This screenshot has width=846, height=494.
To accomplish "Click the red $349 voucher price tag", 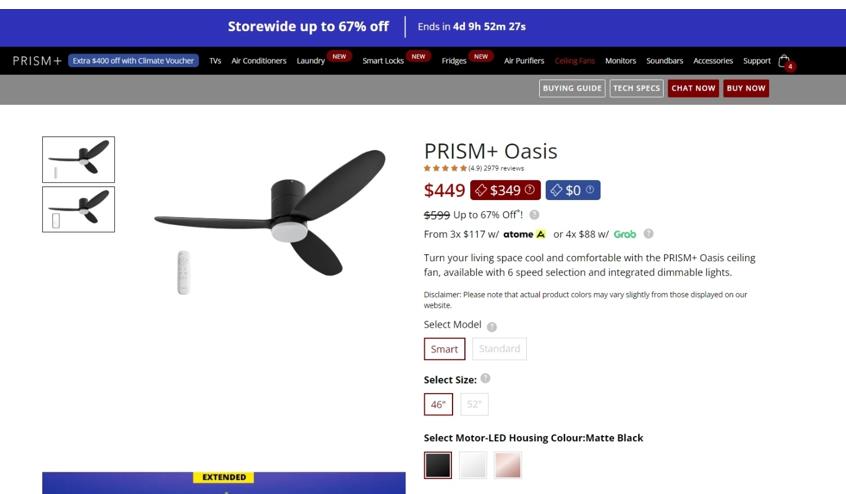I will pos(505,190).
